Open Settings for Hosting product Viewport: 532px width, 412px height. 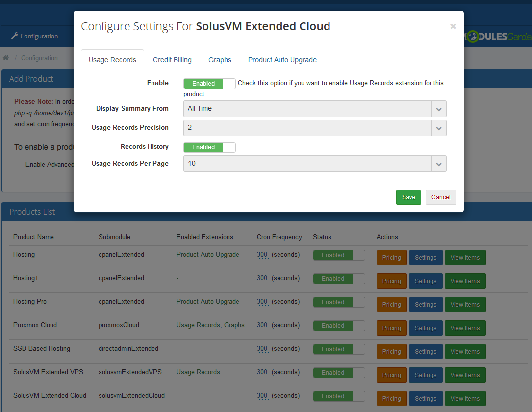[x=426, y=257]
